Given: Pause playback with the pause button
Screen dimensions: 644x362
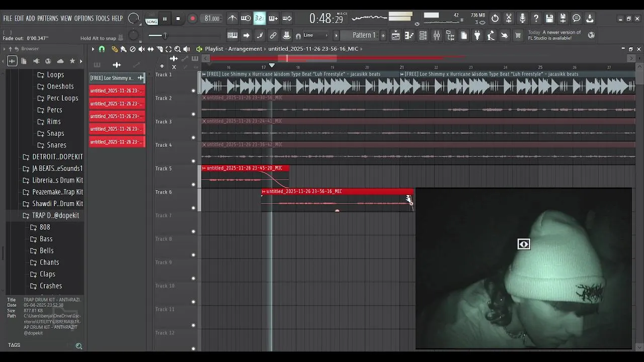Looking at the screenshot, I should pos(165,19).
